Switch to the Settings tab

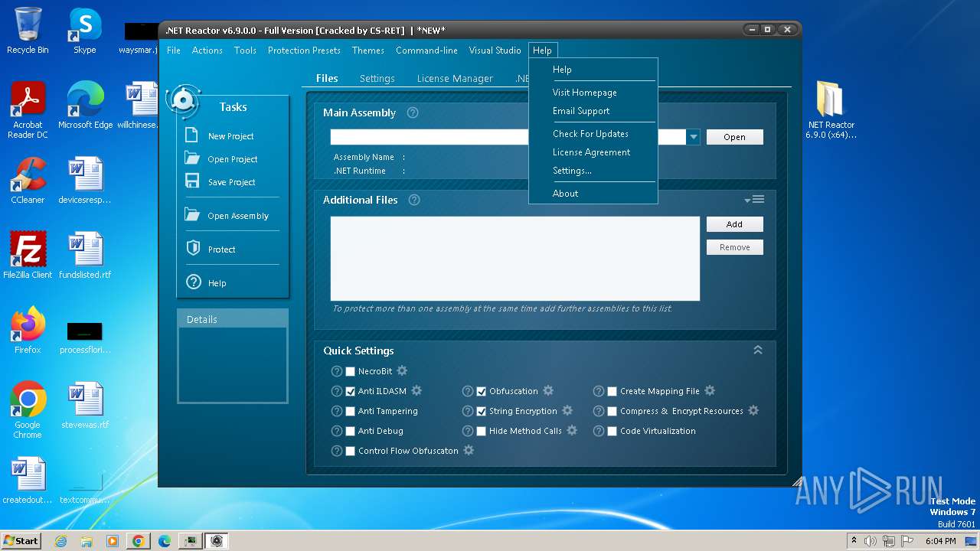[377, 78]
